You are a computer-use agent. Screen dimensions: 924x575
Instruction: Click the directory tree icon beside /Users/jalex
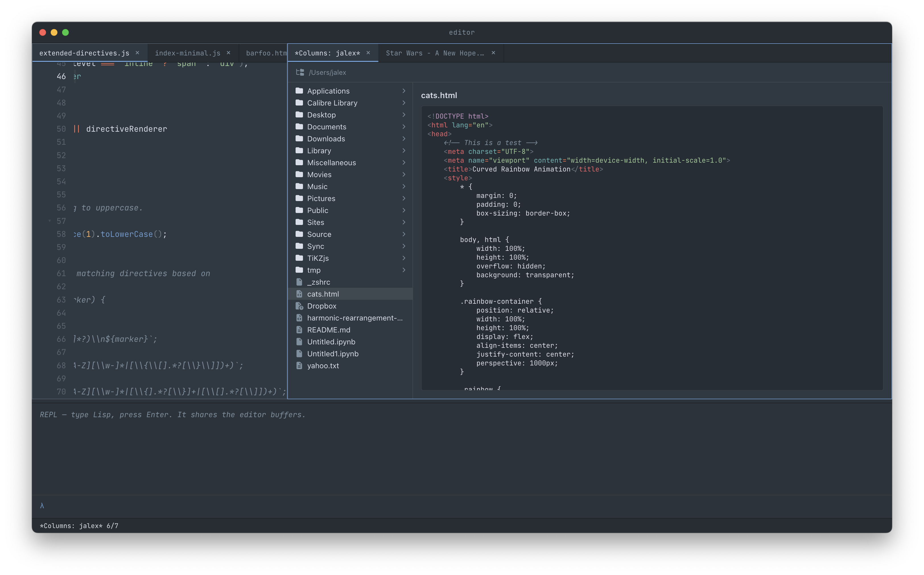click(300, 72)
